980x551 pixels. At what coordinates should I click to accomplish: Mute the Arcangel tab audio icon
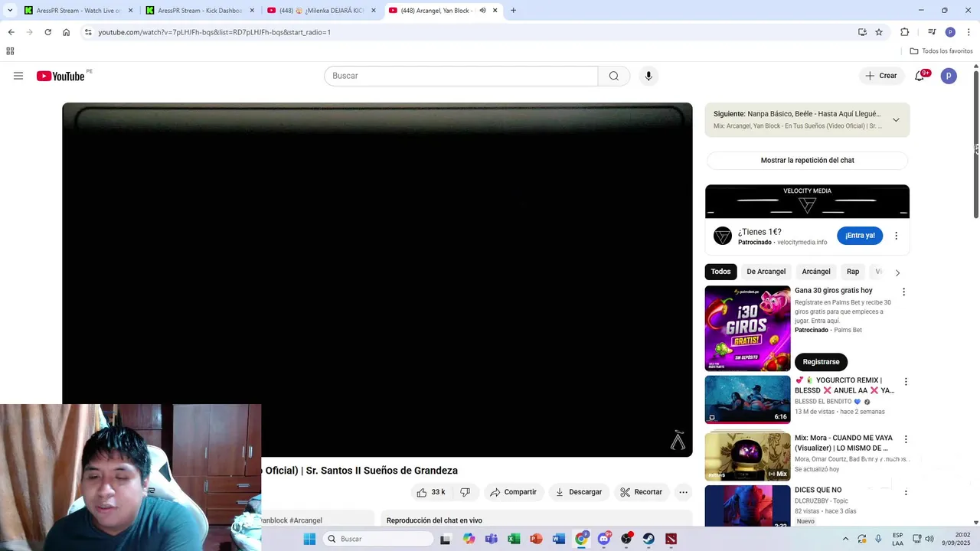coord(482,11)
